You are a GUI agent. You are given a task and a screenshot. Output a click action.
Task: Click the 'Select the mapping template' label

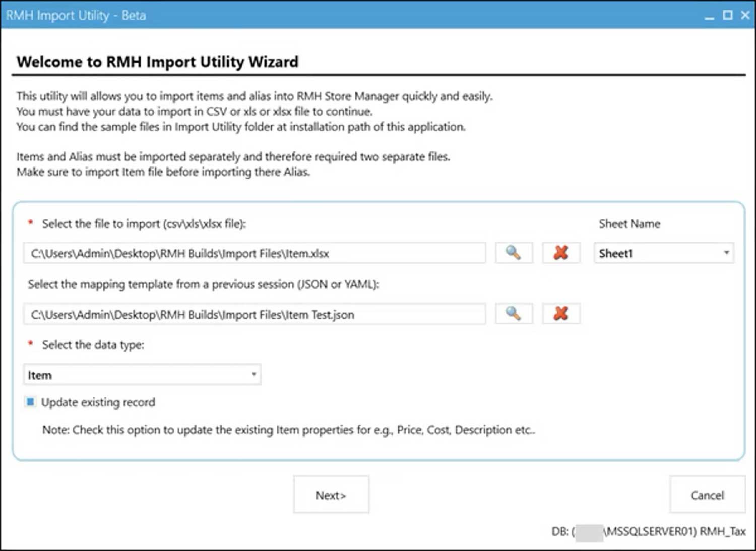(x=204, y=284)
